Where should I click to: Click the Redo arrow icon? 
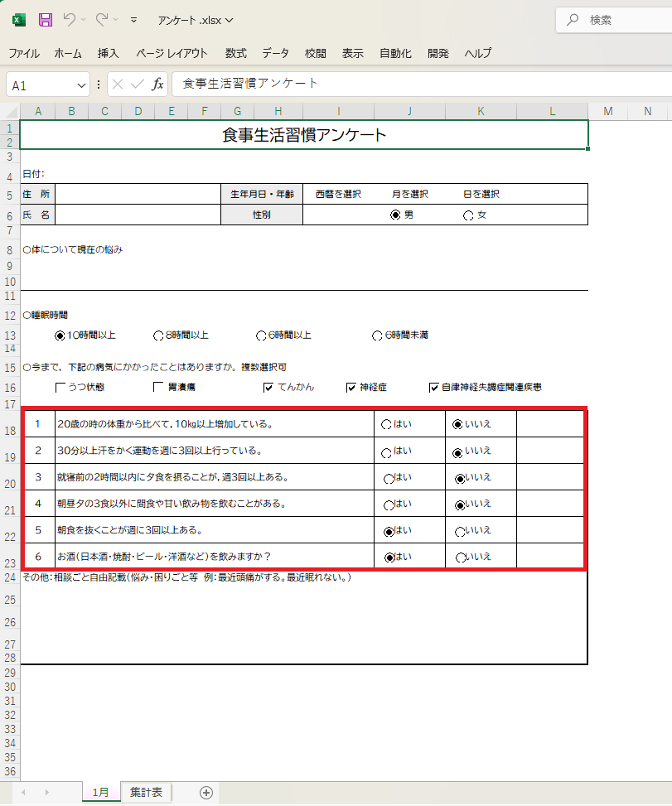pyautogui.click(x=102, y=19)
